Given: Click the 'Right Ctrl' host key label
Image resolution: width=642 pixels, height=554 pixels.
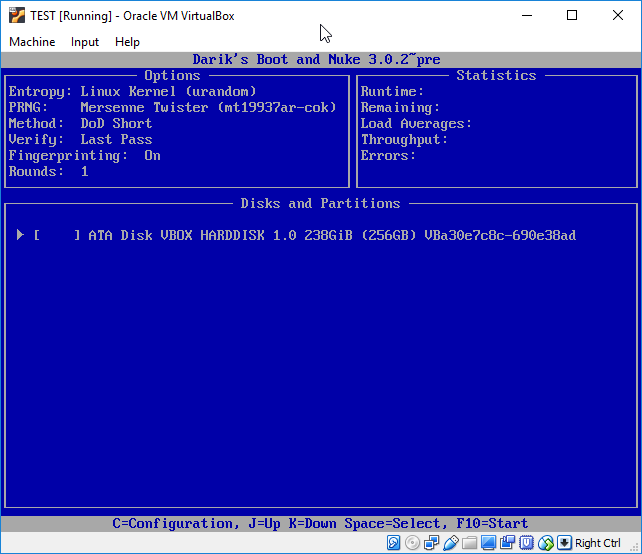Looking at the screenshot, I should tap(597, 543).
